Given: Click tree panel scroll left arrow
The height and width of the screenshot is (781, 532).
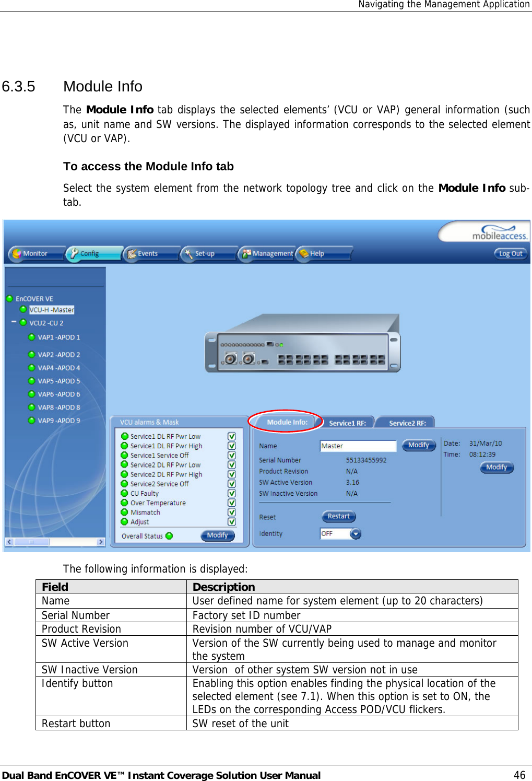Looking at the screenshot, I should [x=9, y=542].
